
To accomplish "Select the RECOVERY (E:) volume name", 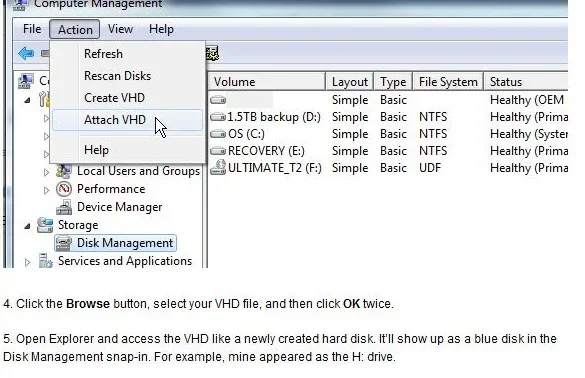I will [x=266, y=151].
